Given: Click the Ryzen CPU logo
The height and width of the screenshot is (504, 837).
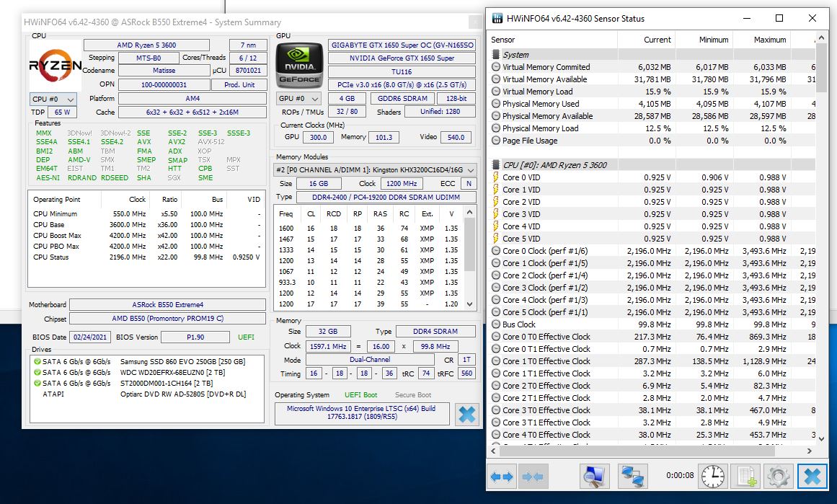Looking at the screenshot, I should (x=55, y=65).
